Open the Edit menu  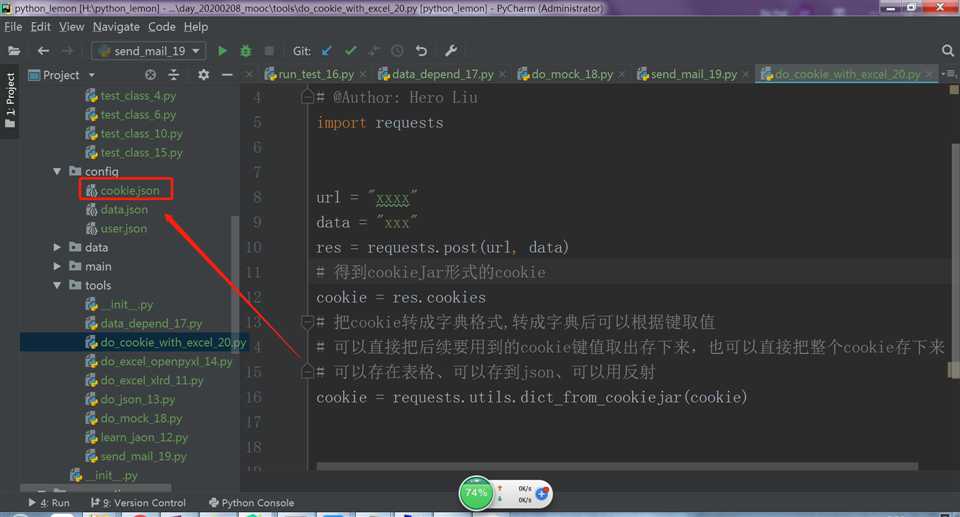(x=40, y=27)
